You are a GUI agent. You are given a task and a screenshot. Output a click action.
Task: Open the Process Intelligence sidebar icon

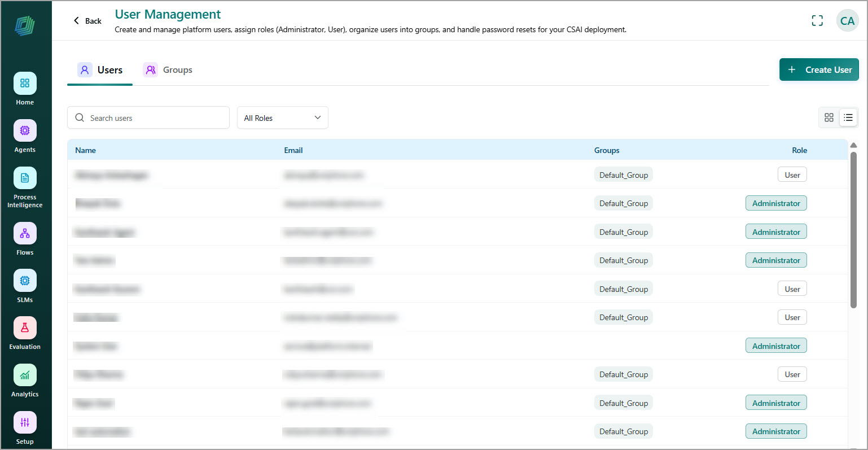[x=25, y=178]
